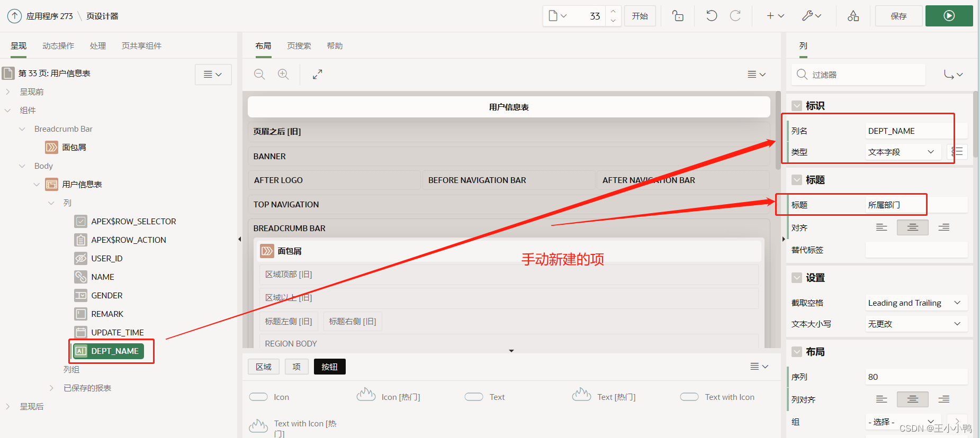Zoom in the layout view
Screen dimensions: 980x438
point(283,75)
